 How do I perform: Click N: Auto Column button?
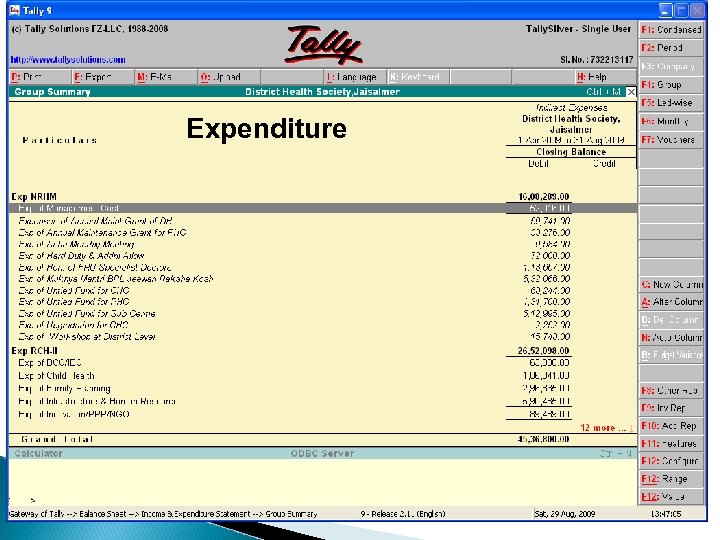671,338
